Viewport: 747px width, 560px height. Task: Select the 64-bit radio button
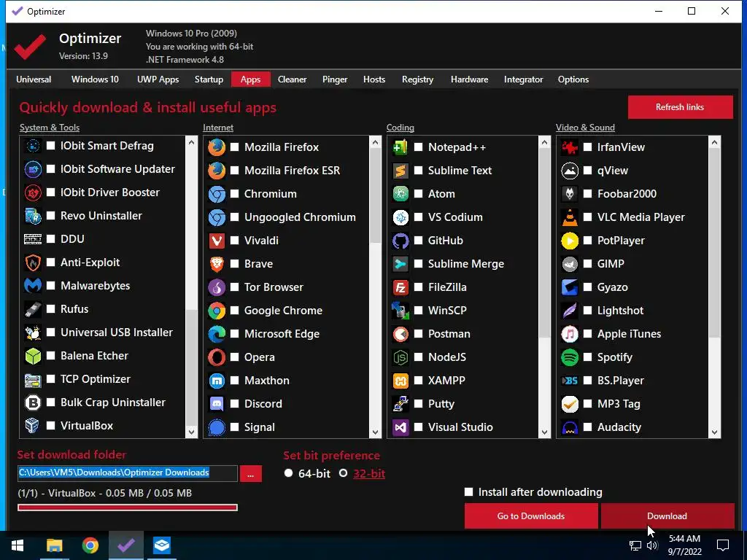coord(288,473)
